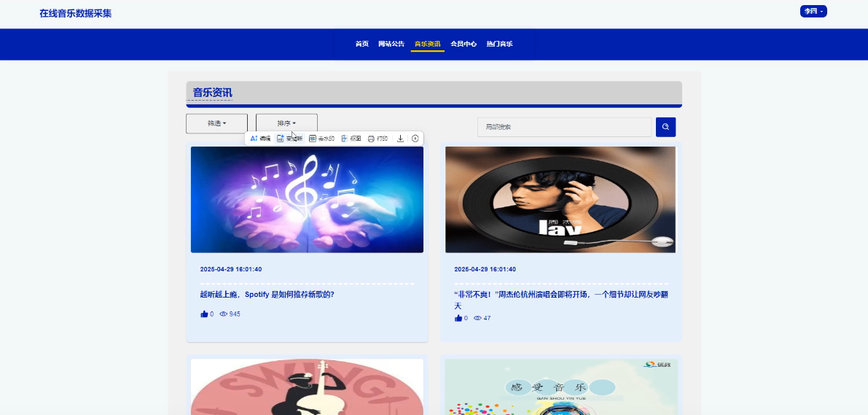
Task: Open the 筛选 filter dropdown
Action: 216,123
